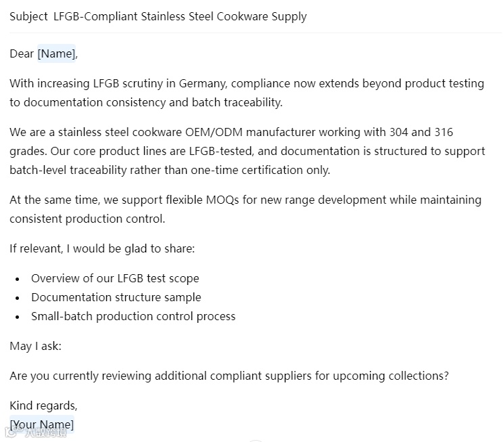This screenshot has width=504, height=442.
Task: Click the bullet dot before "Small-batch production"
Action: [x=18, y=317]
